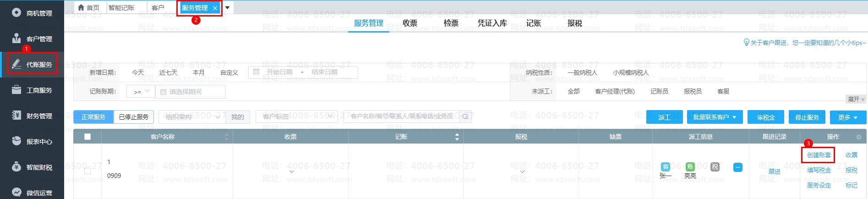Open the 客户标签 dropdown
868x199 pixels.
pyautogui.click(x=296, y=117)
